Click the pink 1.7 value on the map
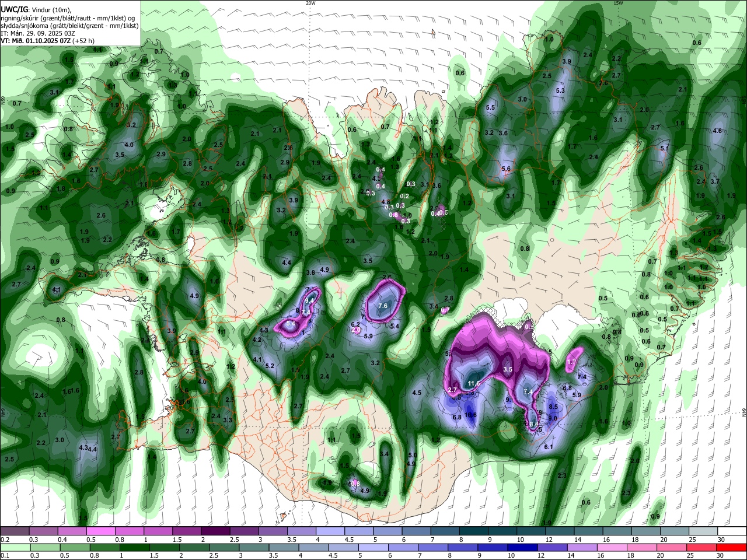 click(x=571, y=362)
